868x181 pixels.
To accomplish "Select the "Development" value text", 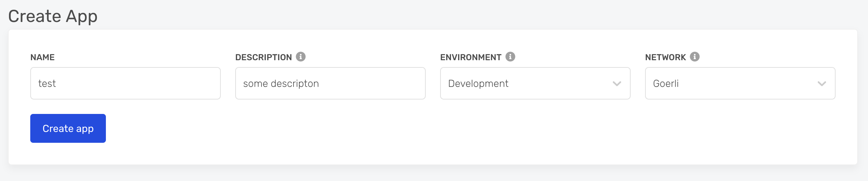I will coord(478,84).
